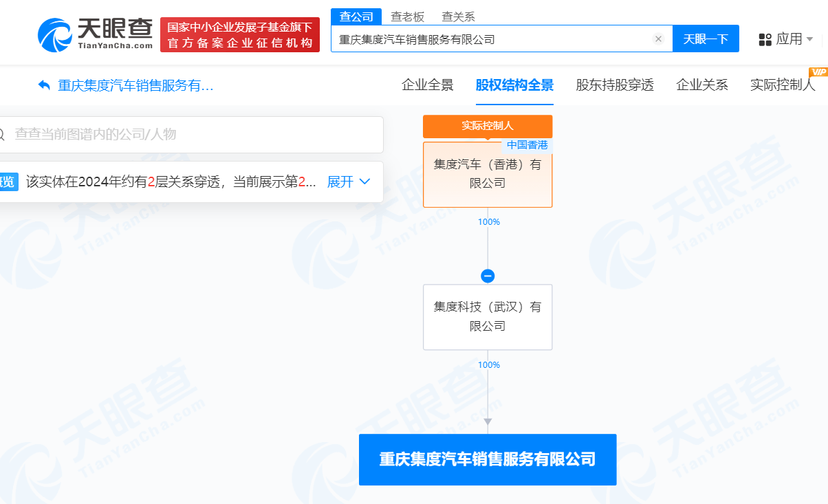Viewport: 828px width, 504px height.
Task: Click the magnifier icon in graph search
Action: coord(2,134)
